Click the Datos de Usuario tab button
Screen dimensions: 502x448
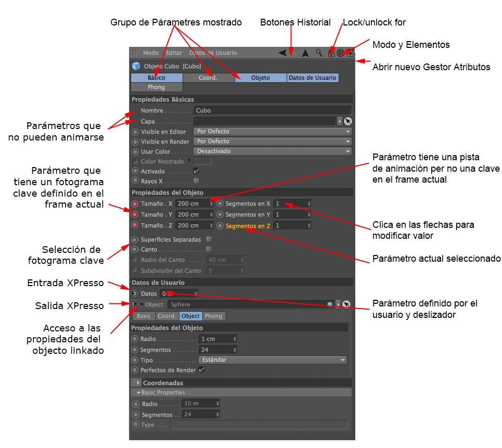313,78
